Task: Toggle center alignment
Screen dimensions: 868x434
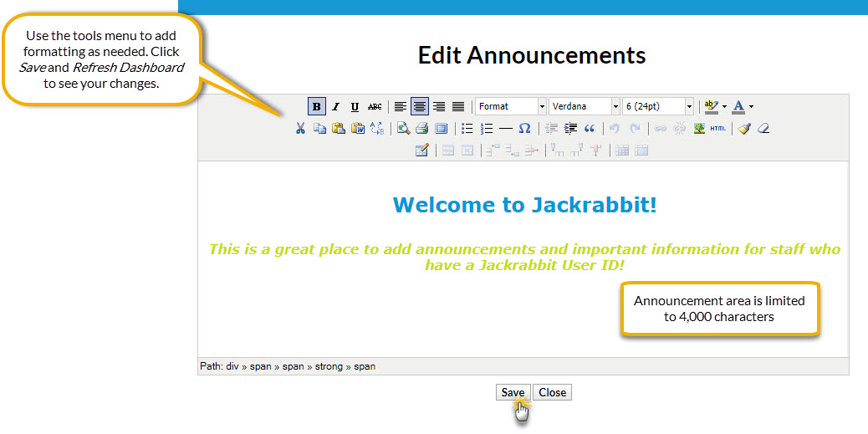Action: coord(420,106)
